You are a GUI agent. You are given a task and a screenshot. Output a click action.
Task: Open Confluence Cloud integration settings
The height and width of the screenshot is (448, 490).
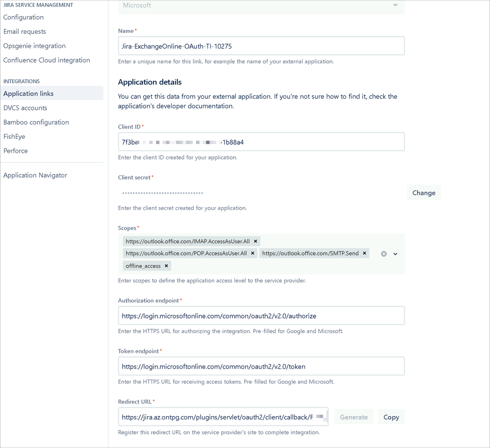pos(47,60)
